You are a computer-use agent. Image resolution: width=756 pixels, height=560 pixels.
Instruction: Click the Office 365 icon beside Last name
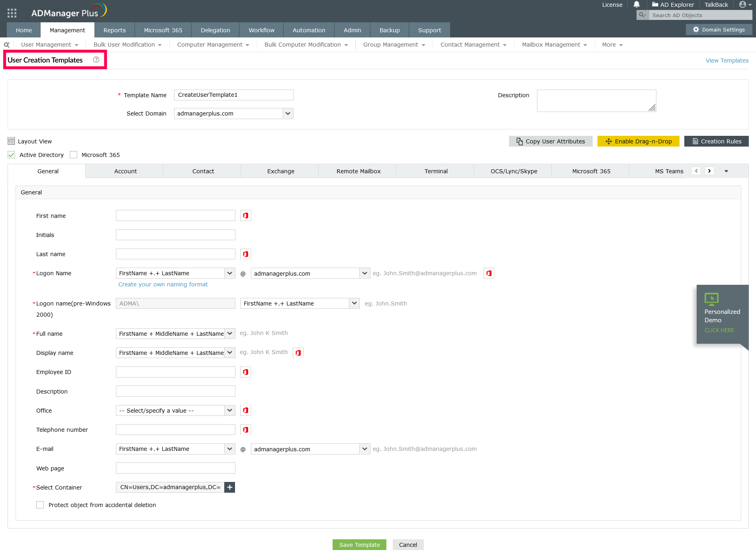click(246, 254)
